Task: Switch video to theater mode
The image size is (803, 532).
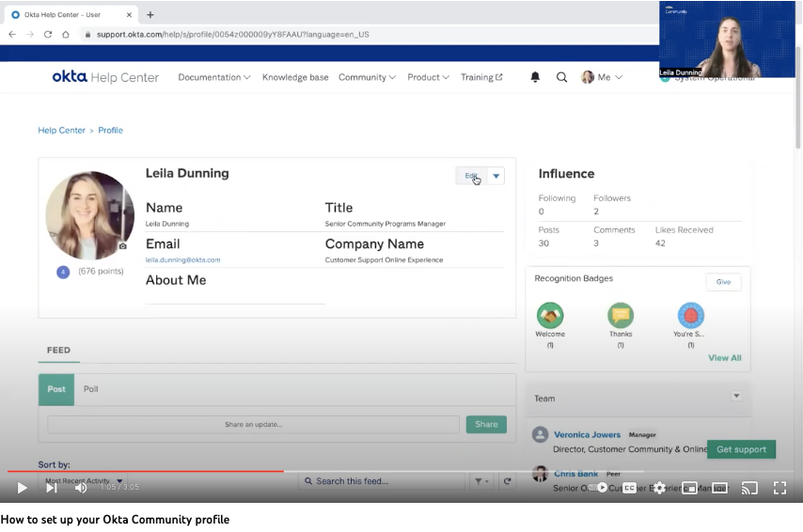Action: pos(720,489)
